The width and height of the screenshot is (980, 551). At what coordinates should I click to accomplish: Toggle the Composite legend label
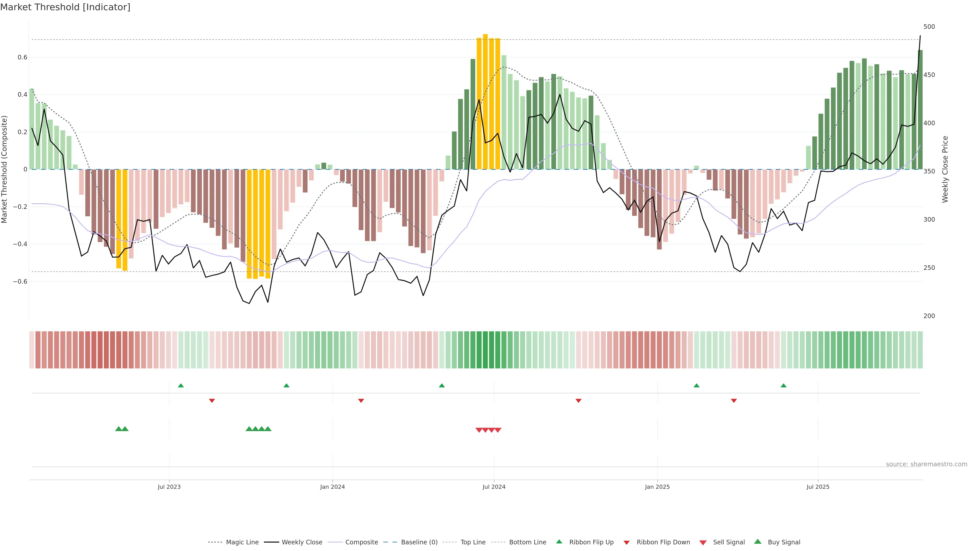(361, 542)
